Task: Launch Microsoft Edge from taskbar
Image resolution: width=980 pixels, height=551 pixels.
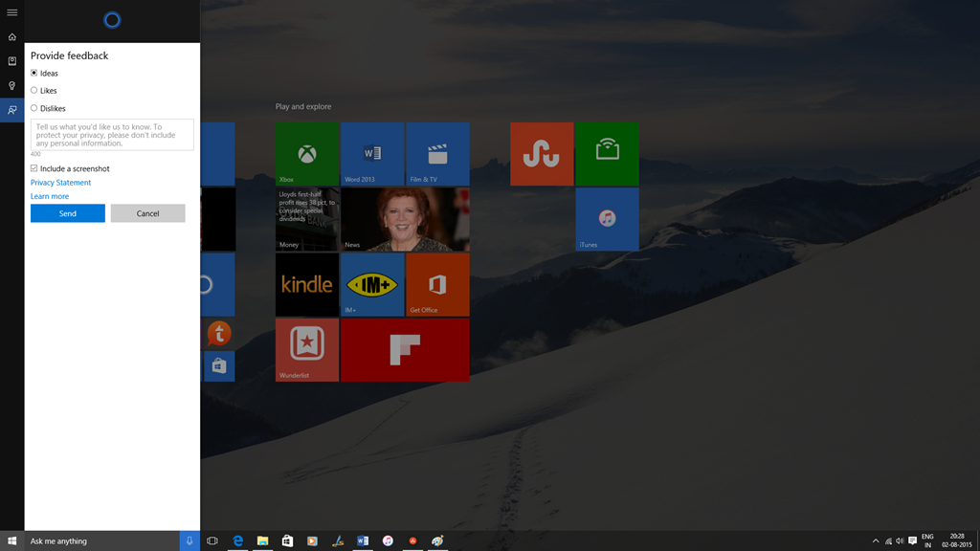Action: (x=237, y=541)
